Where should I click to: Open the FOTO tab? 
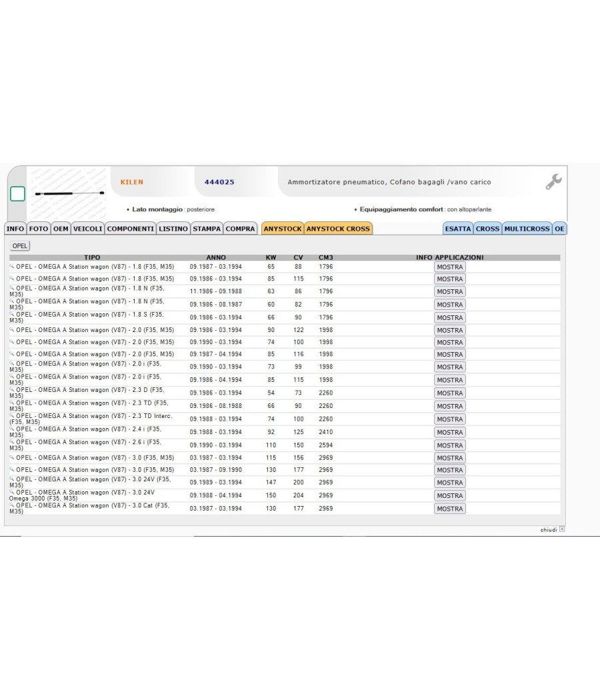click(x=39, y=229)
